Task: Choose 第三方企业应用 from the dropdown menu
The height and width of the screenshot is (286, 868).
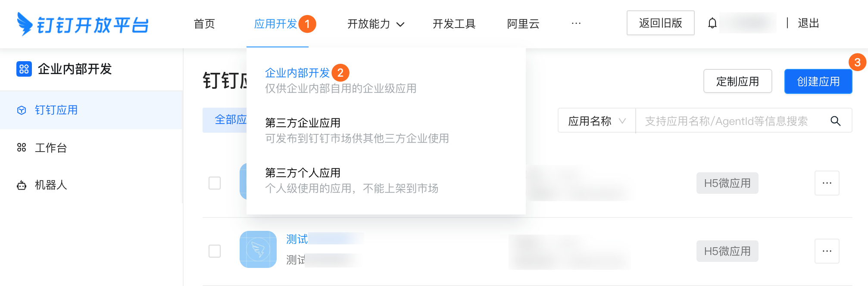Action: pyautogui.click(x=303, y=123)
